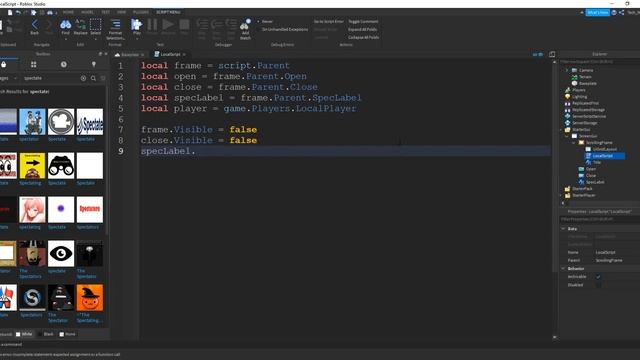Click the Pause button in Test group
Image resolution: width=640 pixels, height=360 pixels.
click(x=152, y=24)
